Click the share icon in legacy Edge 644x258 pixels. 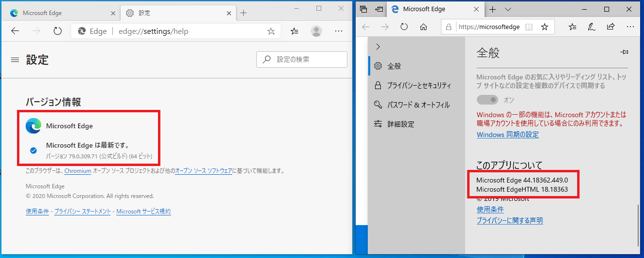tap(611, 27)
